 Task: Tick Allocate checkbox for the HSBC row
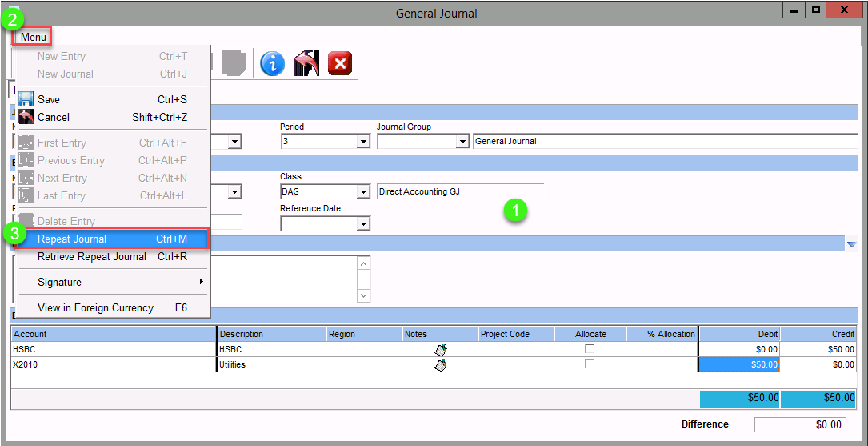point(590,349)
